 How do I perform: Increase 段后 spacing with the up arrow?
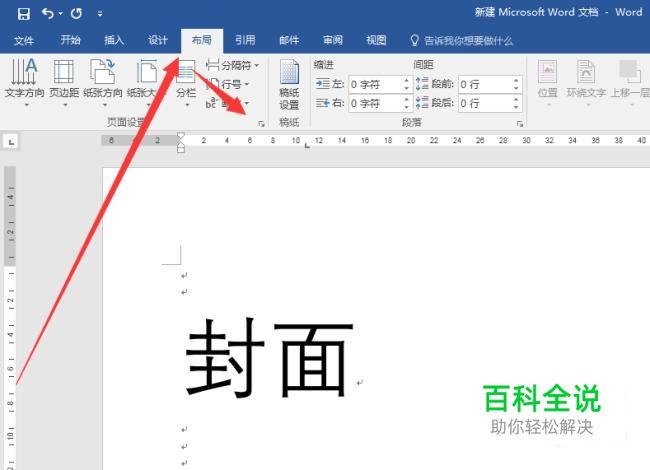point(516,99)
